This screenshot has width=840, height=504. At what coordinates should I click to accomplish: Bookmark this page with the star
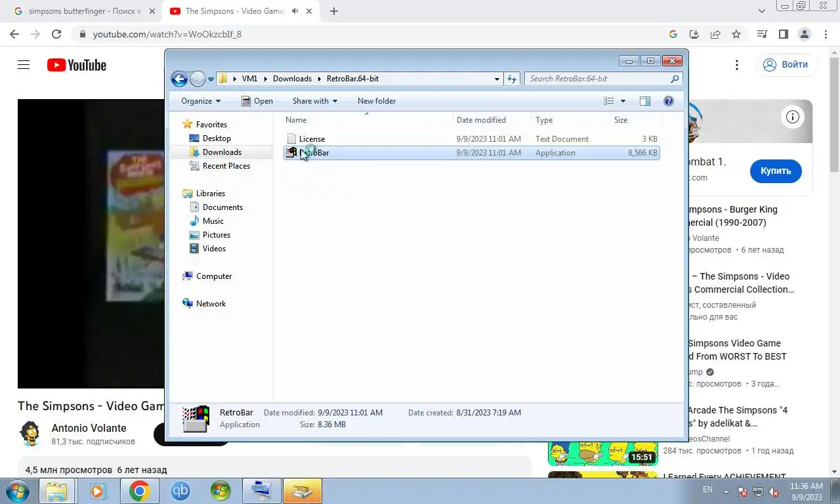pos(736,34)
